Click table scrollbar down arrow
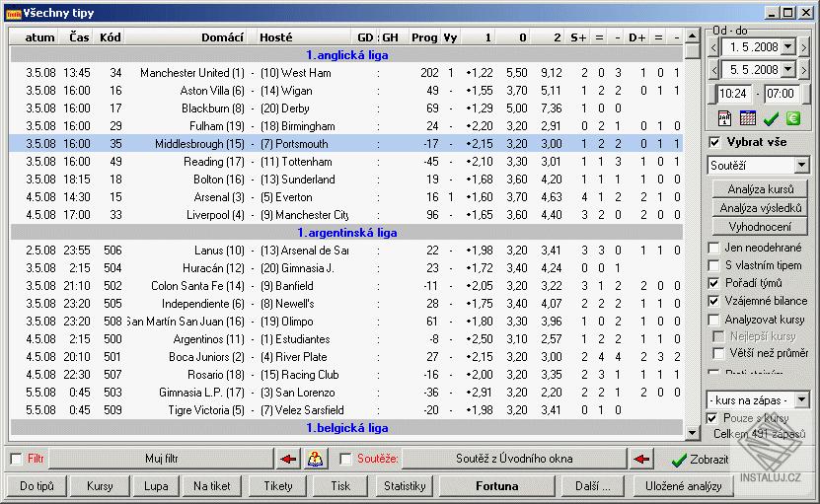The height and width of the screenshot is (504, 820). click(x=693, y=432)
